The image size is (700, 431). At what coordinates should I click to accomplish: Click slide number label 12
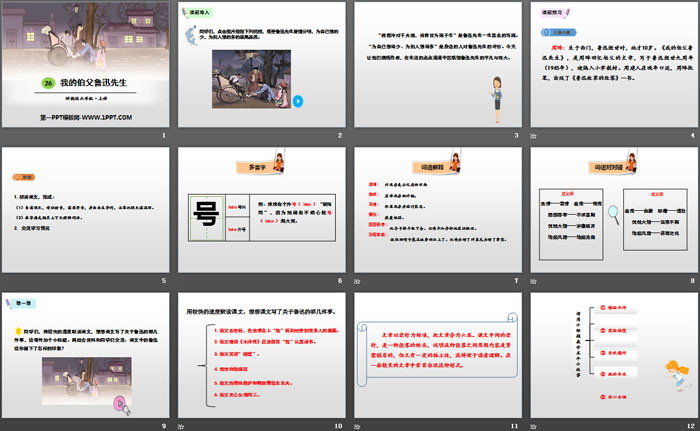click(x=691, y=426)
